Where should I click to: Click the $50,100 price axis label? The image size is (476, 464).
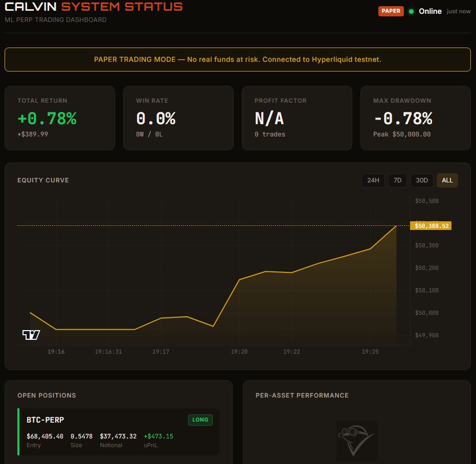[427, 290]
